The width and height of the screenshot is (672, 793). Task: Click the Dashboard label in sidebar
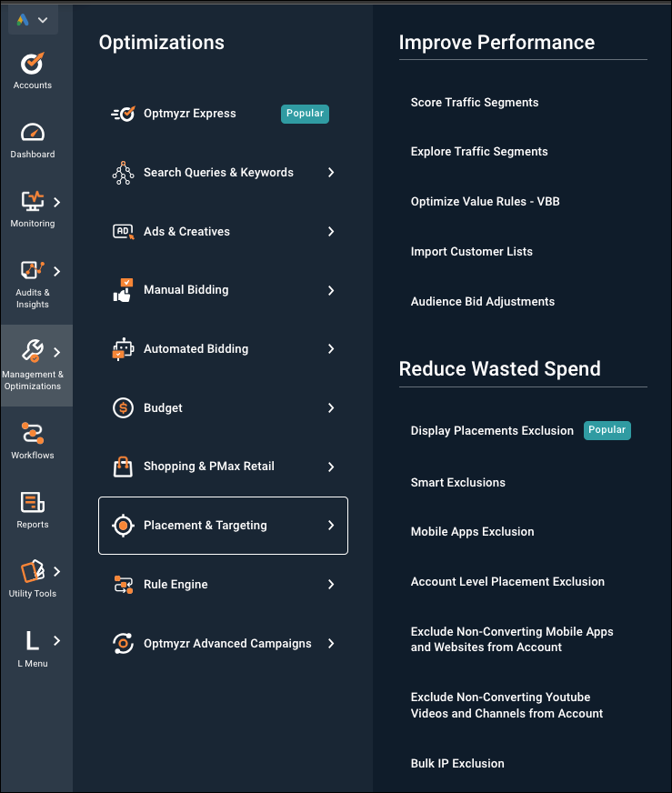pos(33,155)
